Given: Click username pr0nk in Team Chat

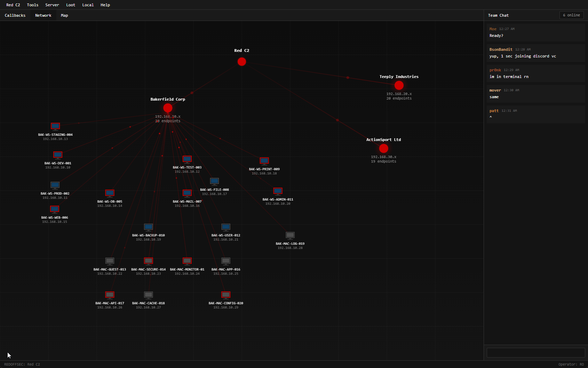Looking at the screenshot, I should (x=495, y=70).
